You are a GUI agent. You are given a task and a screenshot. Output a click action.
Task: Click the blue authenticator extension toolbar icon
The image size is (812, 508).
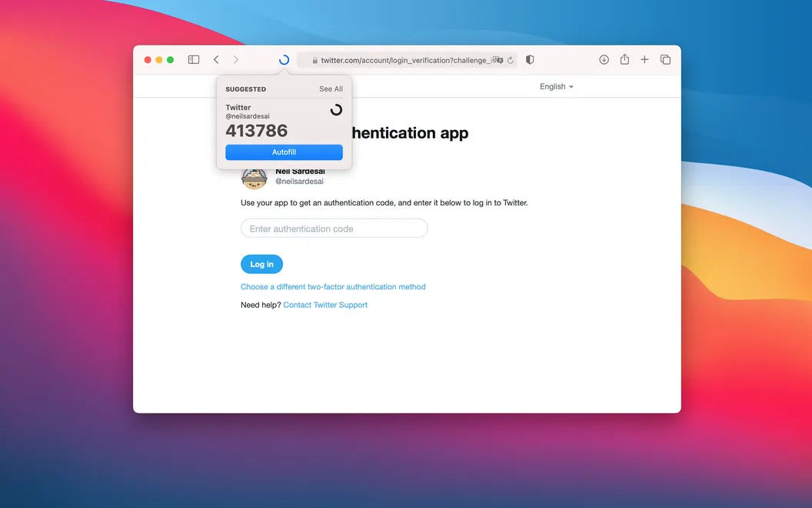pyautogui.click(x=284, y=59)
